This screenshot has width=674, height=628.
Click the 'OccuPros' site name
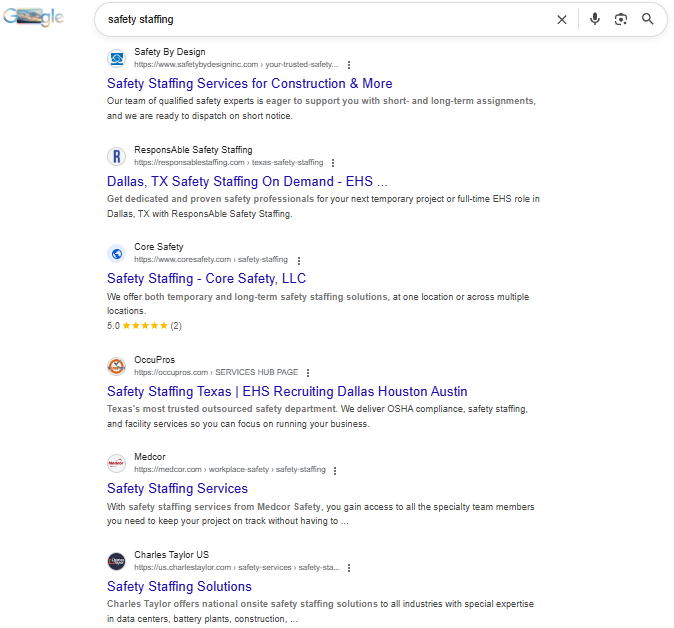coord(154,360)
